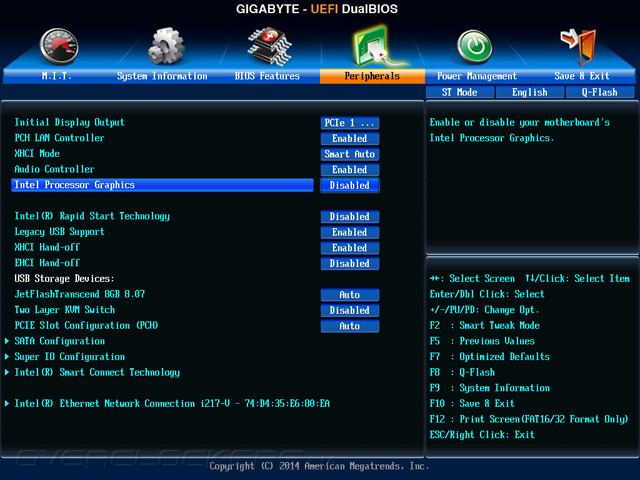The width and height of the screenshot is (640, 480).
Task: Click the F7 Optimized Defaults hint
Action: tap(490, 356)
